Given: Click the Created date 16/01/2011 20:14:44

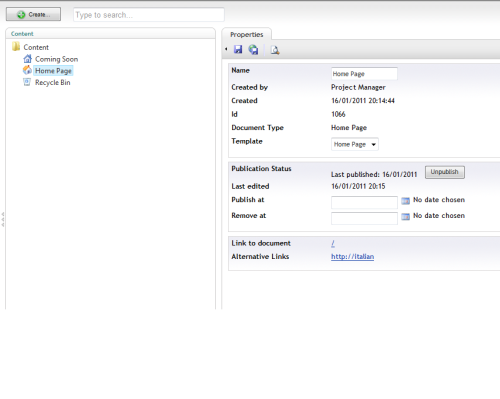Looking at the screenshot, I should (x=363, y=101).
